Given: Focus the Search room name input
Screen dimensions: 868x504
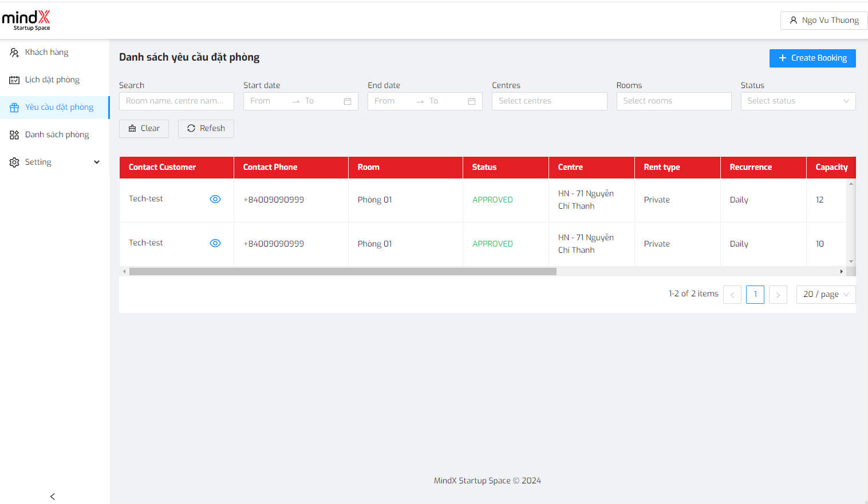Looking at the screenshot, I should tap(176, 101).
